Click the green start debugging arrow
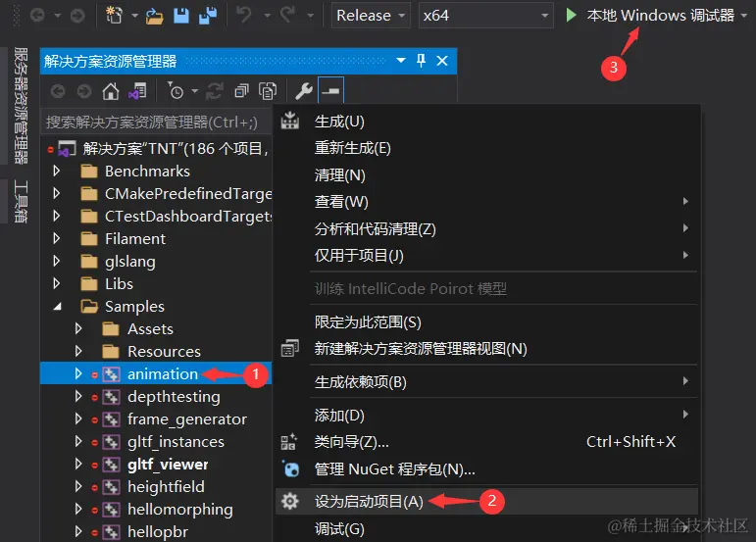Screen dimensions: 756x542 571,16
